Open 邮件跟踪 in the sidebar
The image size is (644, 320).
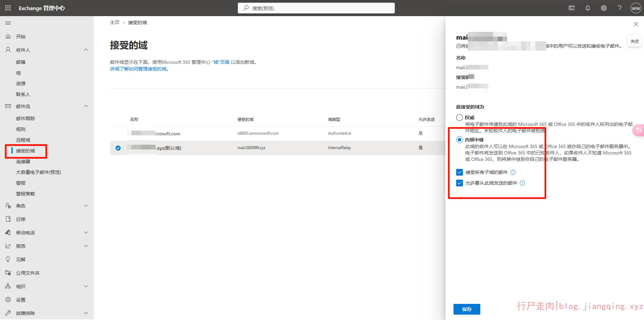[25, 119]
